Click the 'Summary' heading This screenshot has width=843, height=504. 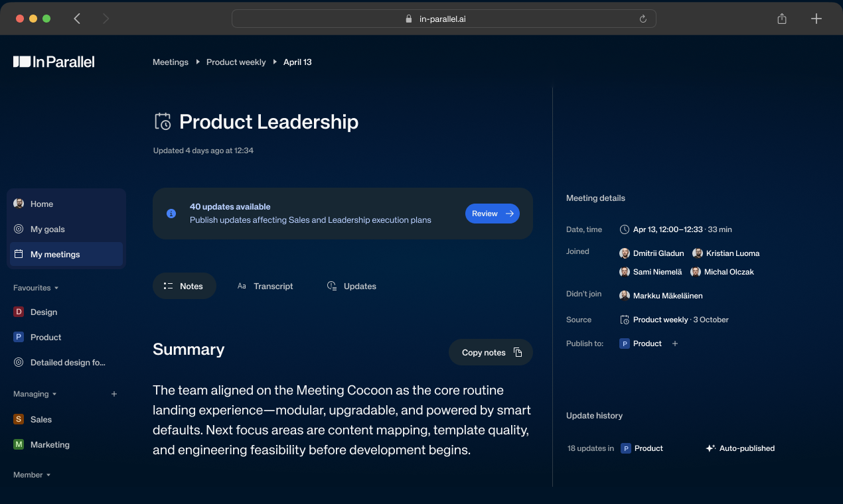click(x=189, y=349)
